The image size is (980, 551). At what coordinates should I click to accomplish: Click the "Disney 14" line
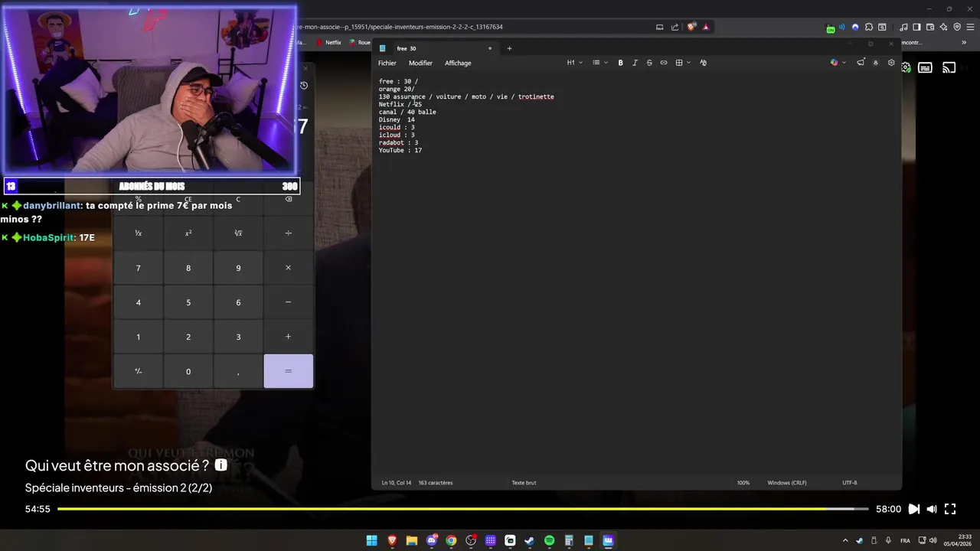(397, 119)
